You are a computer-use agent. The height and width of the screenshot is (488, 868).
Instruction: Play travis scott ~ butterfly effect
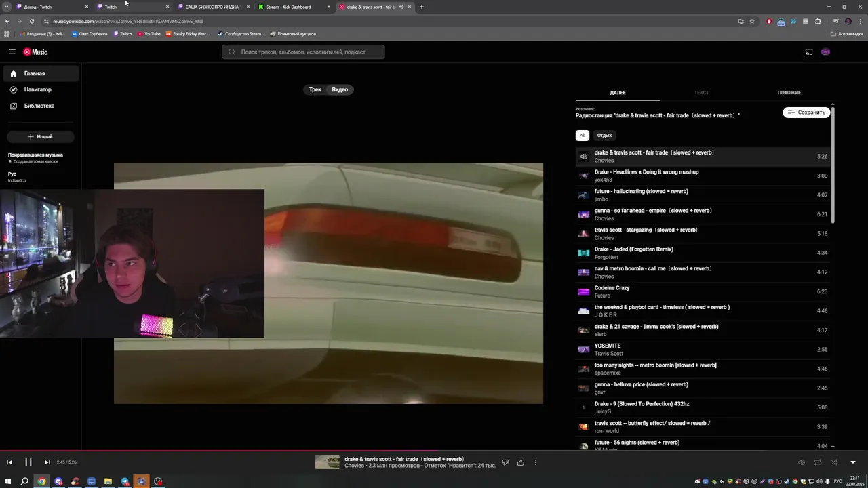point(703,427)
